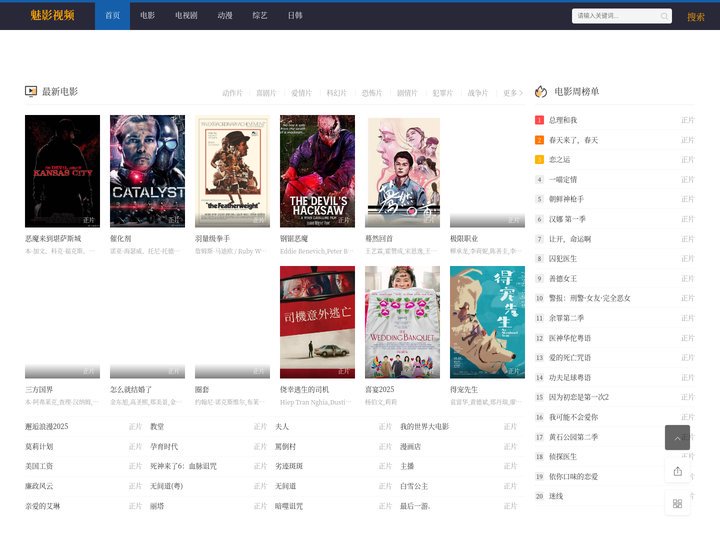Click the 圈套 movie title

pyautogui.click(x=202, y=390)
